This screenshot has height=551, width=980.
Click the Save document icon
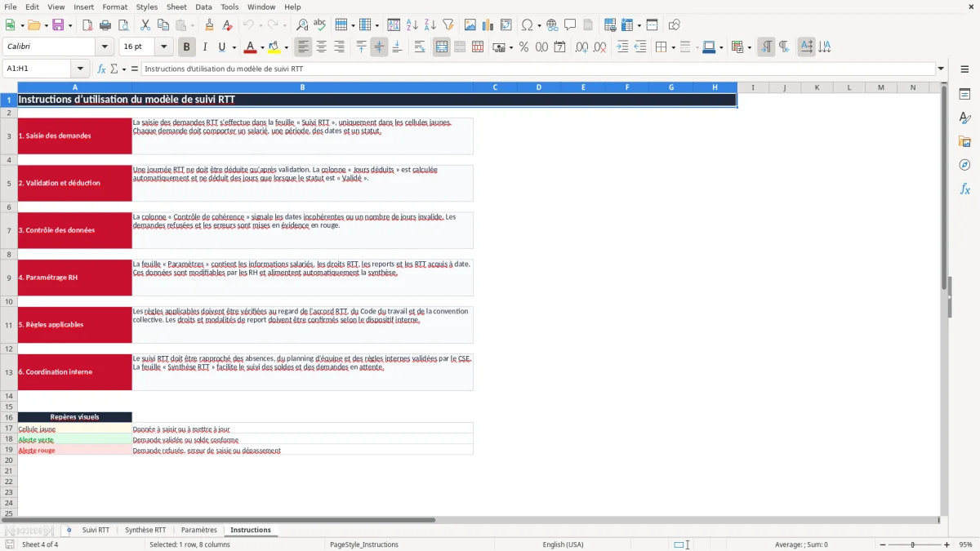coord(58,25)
